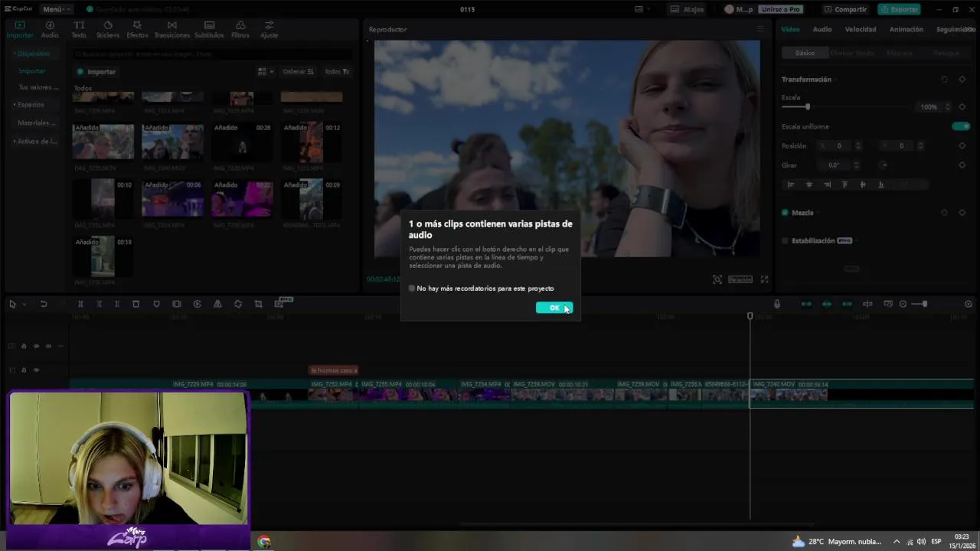Click the Posición X value field

838,145
